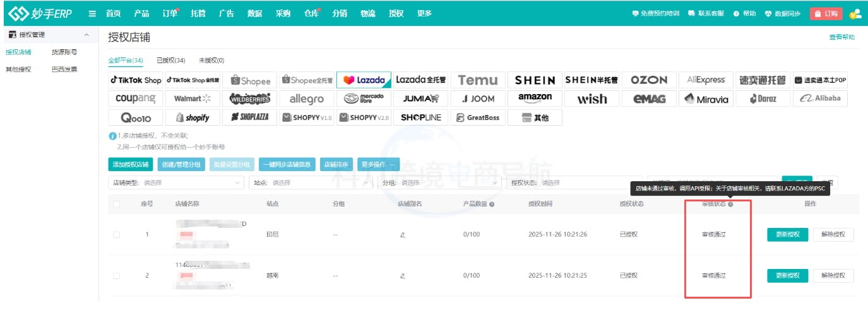This screenshot has width=868, height=334.
Task: Check the row 2 store checkbox
Action: (x=116, y=276)
